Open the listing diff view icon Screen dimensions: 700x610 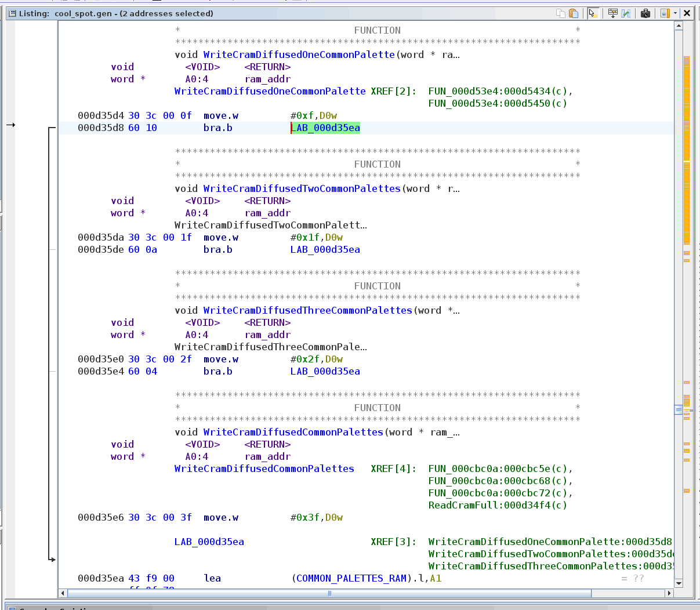point(626,13)
